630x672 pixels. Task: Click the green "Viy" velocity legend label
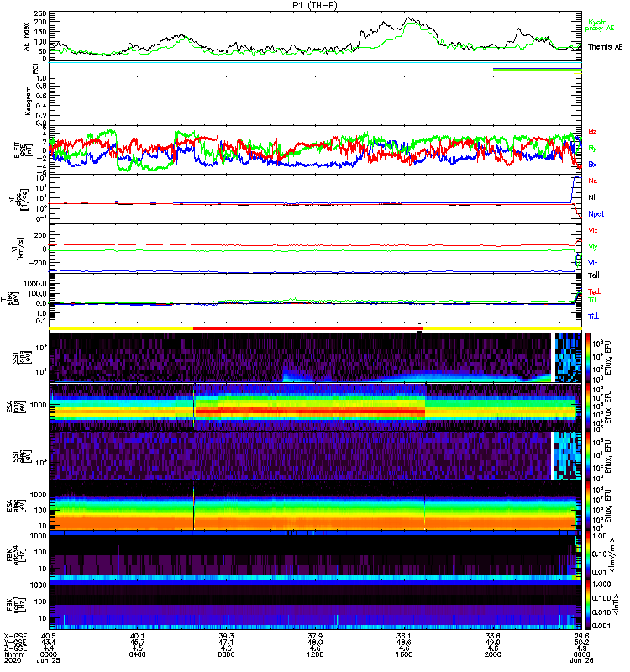[592, 247]
